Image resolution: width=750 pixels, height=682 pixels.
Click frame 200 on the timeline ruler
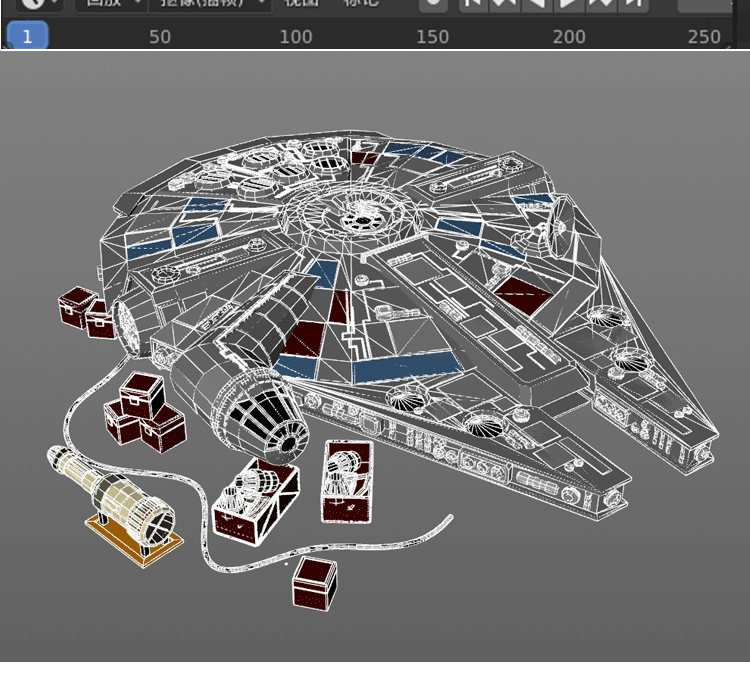pos(569,37)
